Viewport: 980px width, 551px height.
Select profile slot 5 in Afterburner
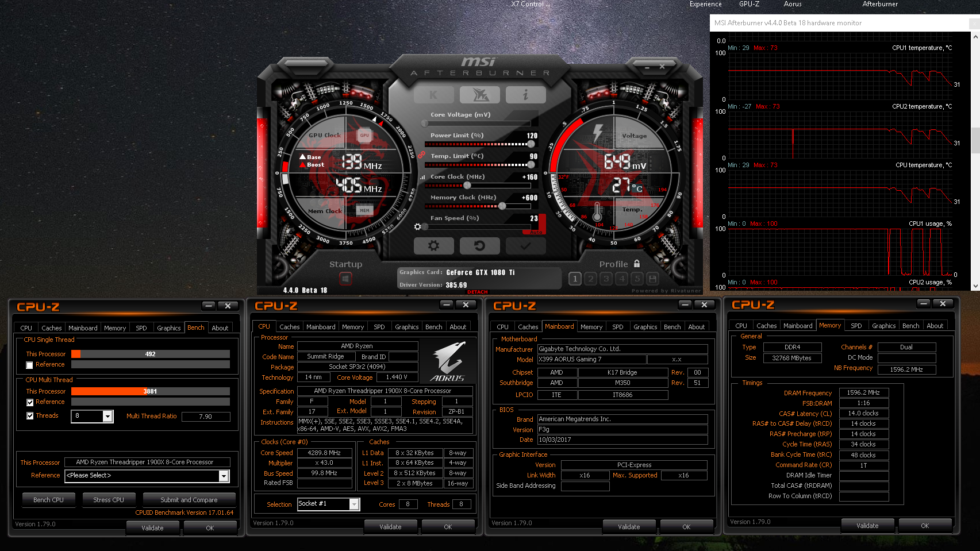637,279
